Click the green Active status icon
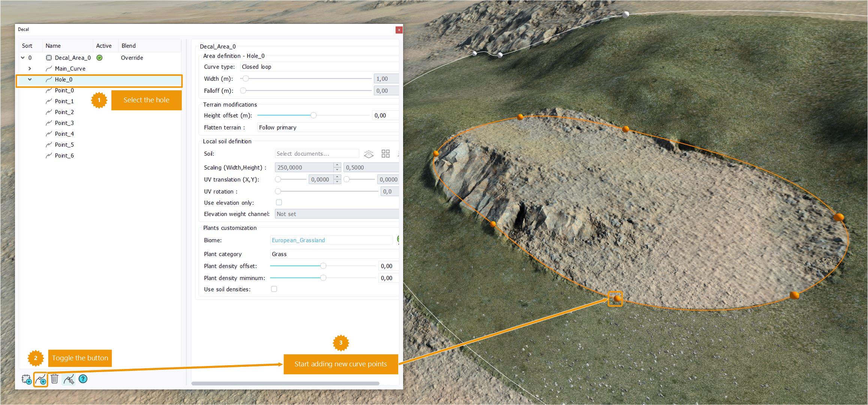The width and height of the screenshot is (868, 405). point(99,58)
